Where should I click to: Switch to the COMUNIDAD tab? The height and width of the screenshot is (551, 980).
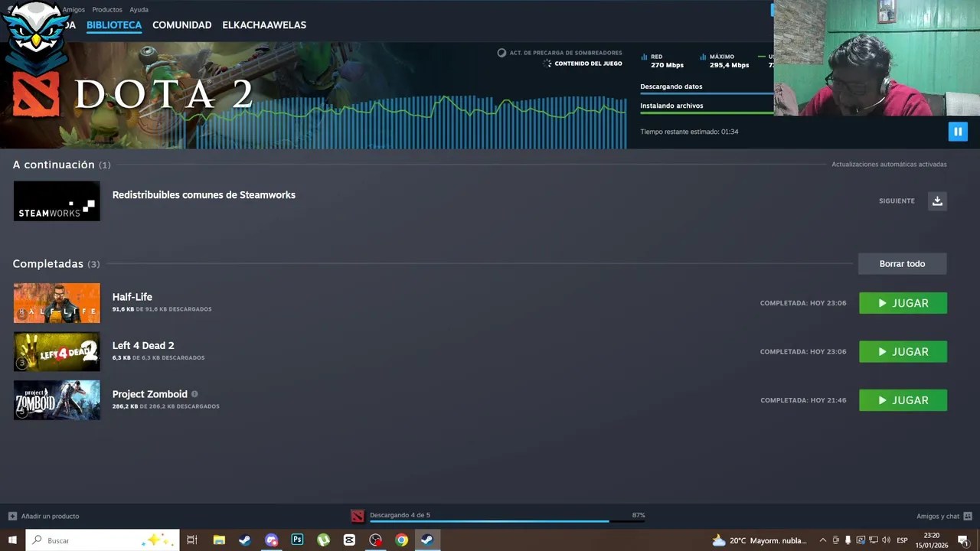coord(181,25)
